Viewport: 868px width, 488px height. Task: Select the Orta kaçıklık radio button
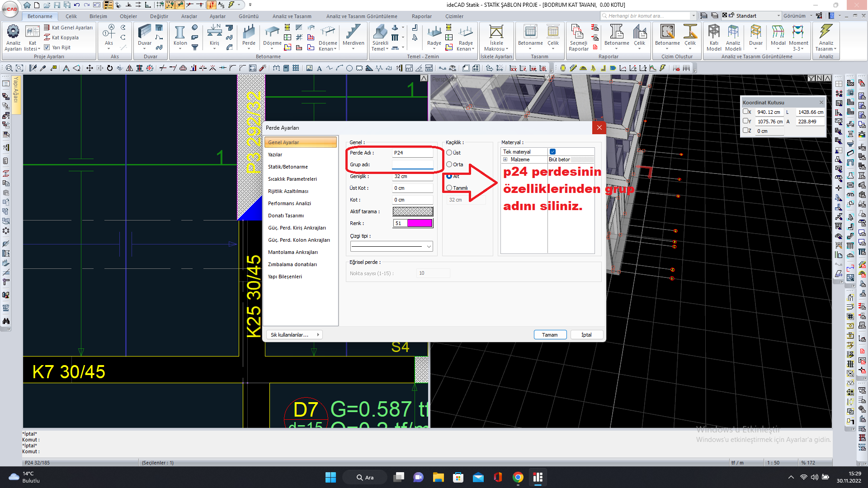tap(449, 164)
